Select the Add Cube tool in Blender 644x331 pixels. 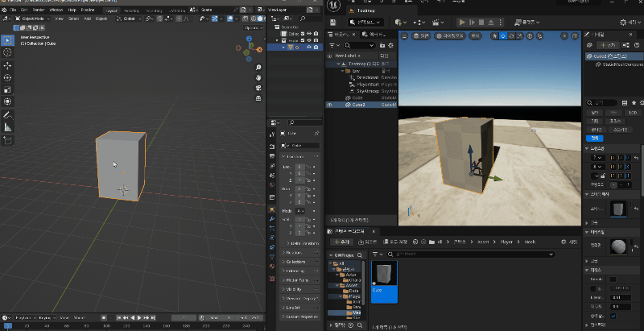pyautogui.click(x=8, y=141)
